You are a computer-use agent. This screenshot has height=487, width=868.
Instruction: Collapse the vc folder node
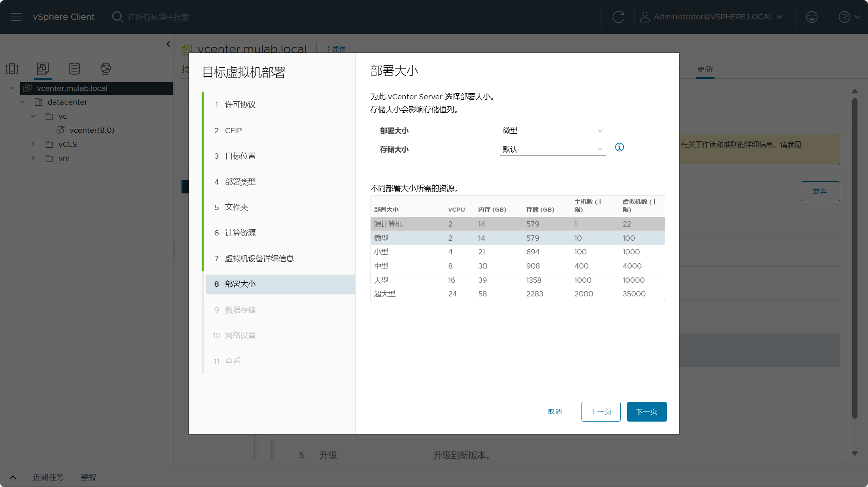(x=34, y=116)
